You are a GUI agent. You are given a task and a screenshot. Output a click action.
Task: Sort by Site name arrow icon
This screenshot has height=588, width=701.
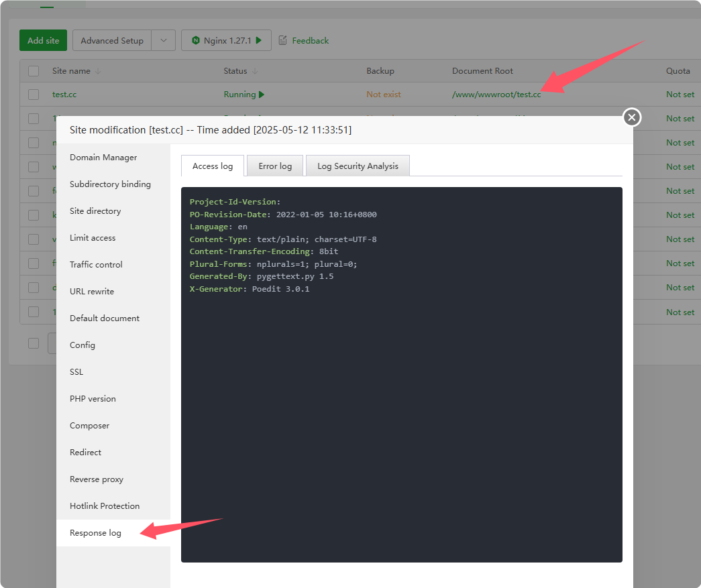pos(98,71)
